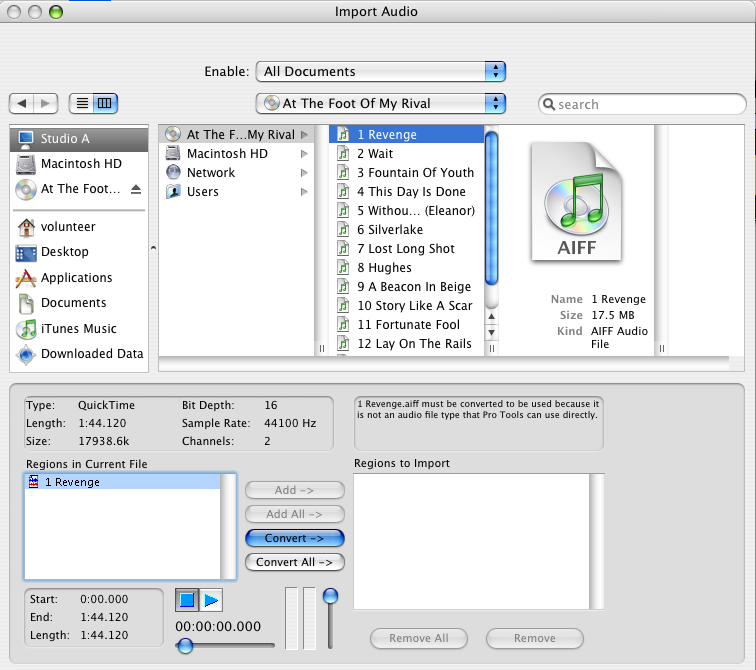
Task: Switch to column view
Action: coord(105,103)
